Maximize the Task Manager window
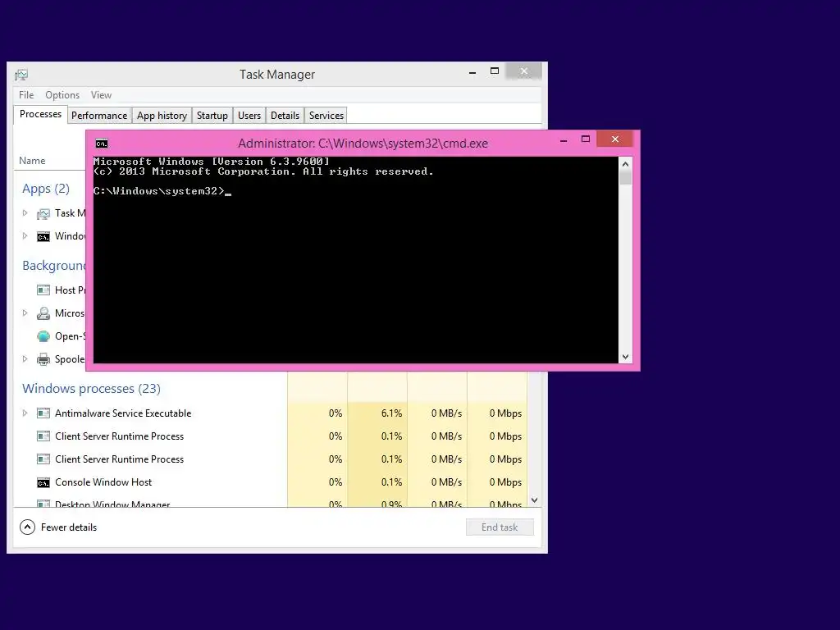The height and width of the screenshot is (630, 840). pyautogui.click(x=495, y=71)
